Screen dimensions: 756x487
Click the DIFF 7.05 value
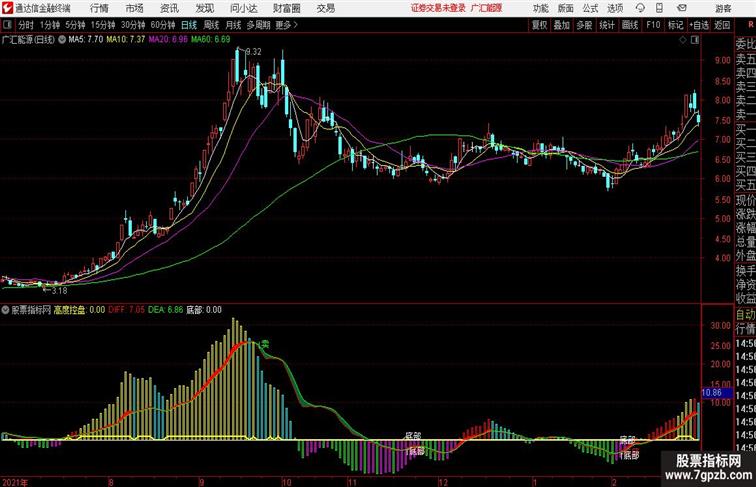click(127, 310)
